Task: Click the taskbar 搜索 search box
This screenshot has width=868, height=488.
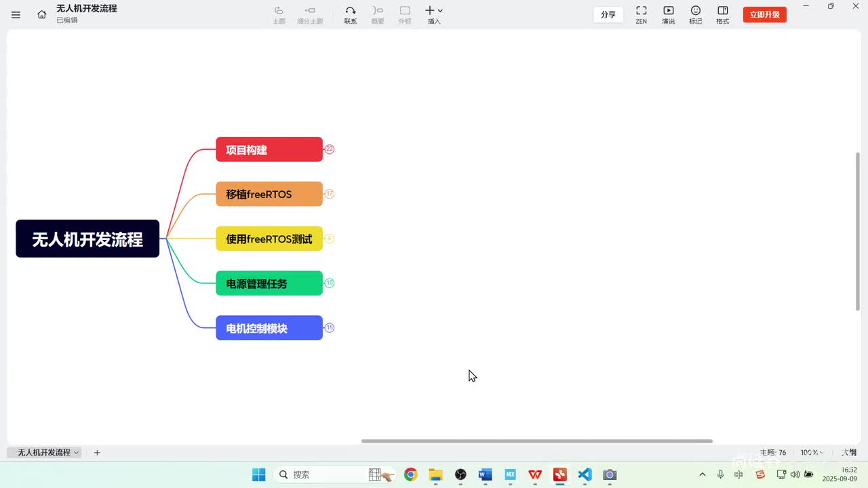Action: [x=335, y=474]
